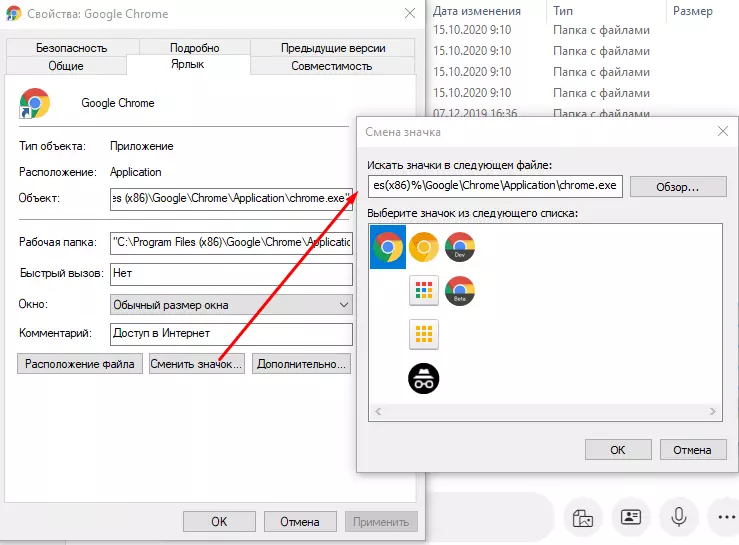Click the contact card icon at bottom

pyautogui.click(x=631, y=517)
